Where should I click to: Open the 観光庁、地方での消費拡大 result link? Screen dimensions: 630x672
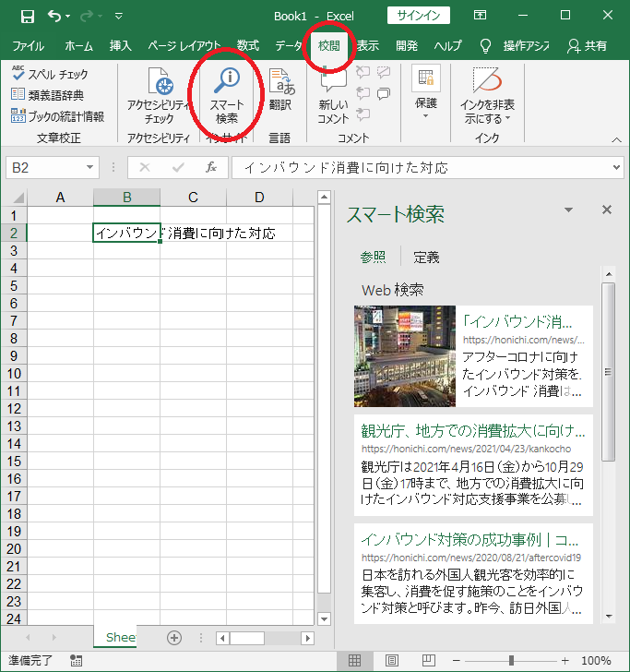coord(473,431)
